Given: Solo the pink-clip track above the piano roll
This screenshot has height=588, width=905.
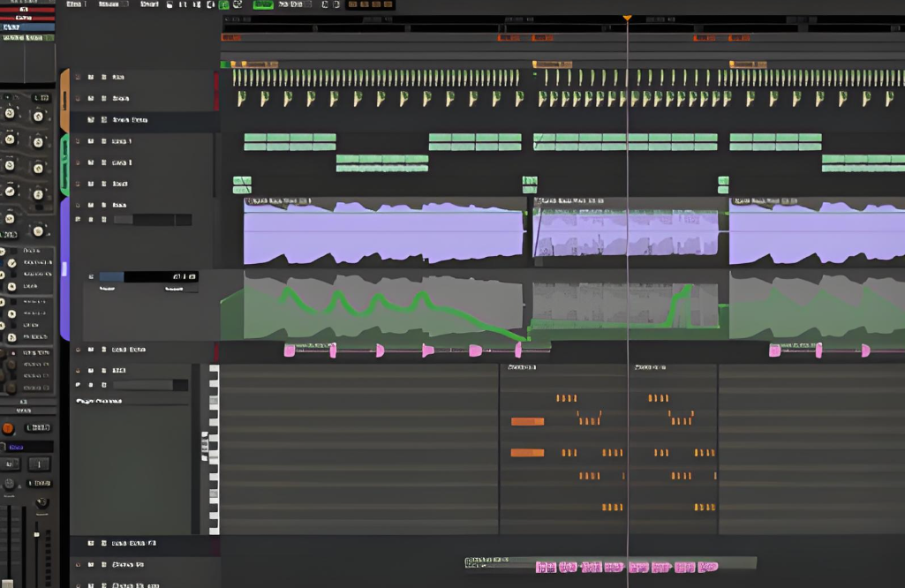Looking at the screenshot, I should point(104,349).
